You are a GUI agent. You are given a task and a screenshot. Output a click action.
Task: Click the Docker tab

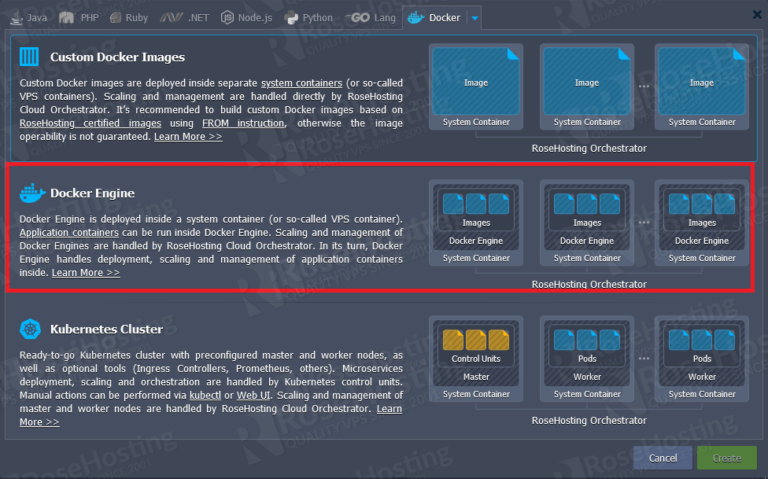tap(435, 18)
